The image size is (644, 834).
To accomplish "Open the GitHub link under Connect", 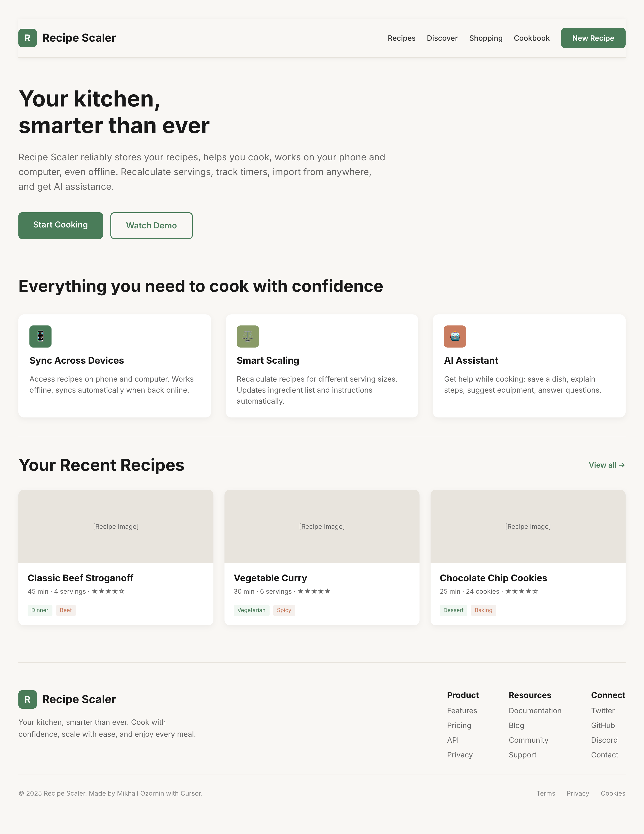I will tap(603, 725).
